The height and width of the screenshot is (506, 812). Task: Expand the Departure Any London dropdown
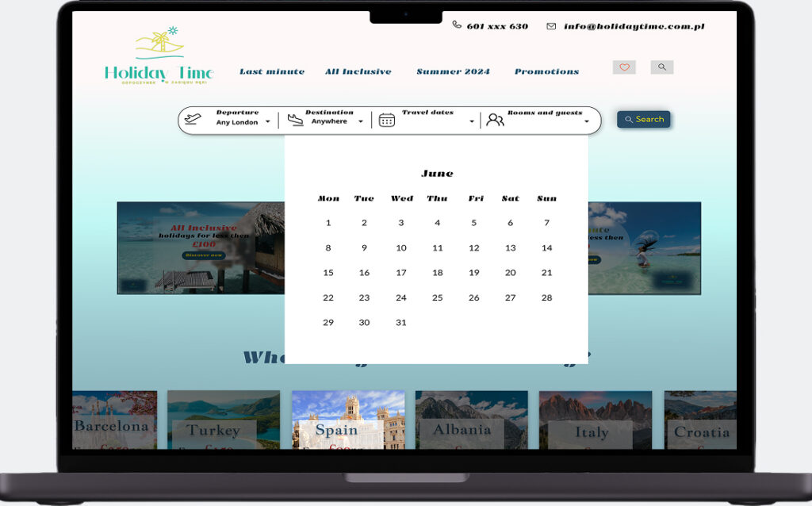click(267, 122)
